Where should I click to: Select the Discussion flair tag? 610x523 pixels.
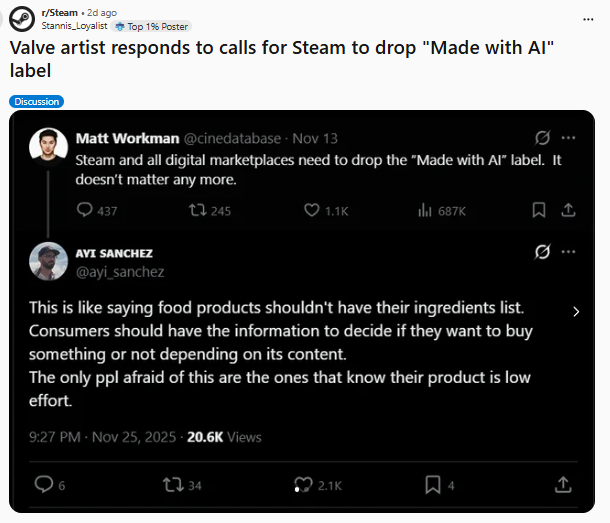(37, 101)
